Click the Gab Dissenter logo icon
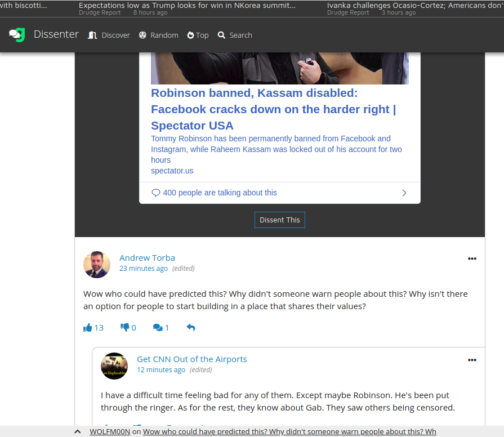The image size is (504, 437). (17, 35)
